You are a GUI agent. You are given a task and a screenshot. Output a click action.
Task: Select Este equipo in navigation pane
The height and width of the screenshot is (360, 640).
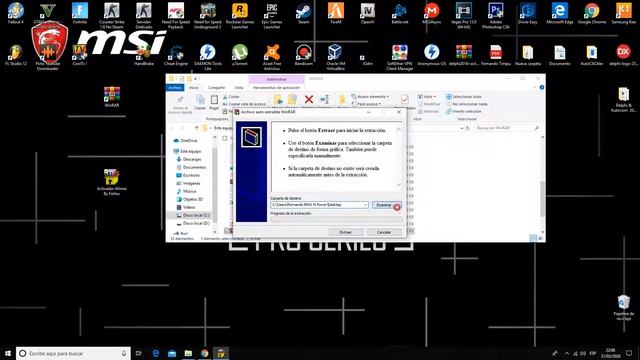187,151
